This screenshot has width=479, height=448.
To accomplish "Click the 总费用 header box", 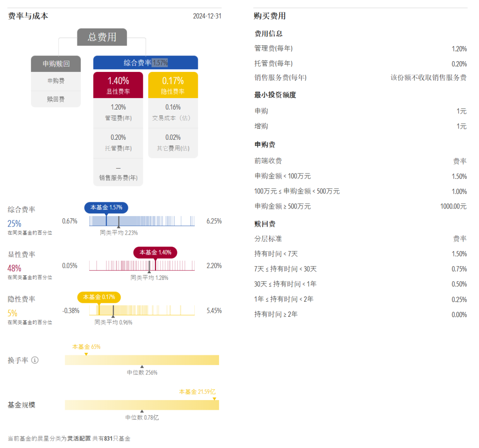I will 102,37.
